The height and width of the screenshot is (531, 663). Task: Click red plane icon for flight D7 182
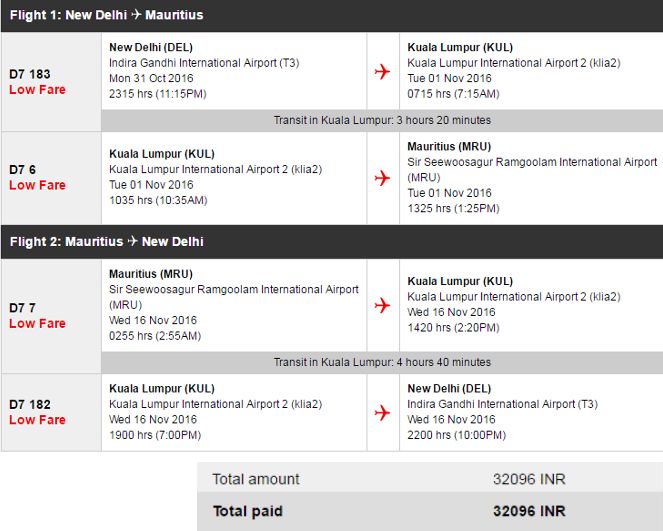382,412
